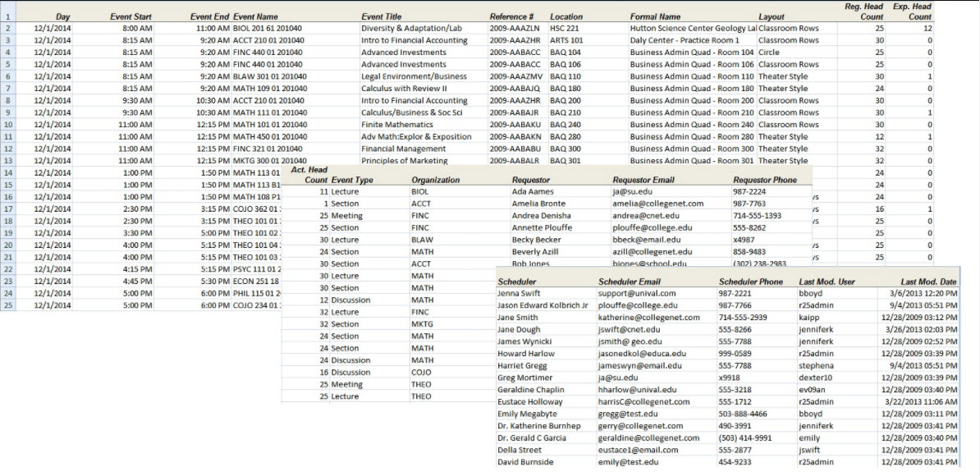
Task: Click scheduler James Wynicki
Action: (524, 341)
